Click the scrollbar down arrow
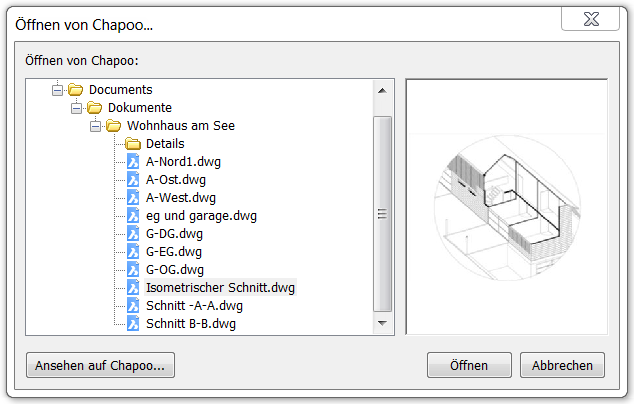The image size is (634, 404). [382, 323]
